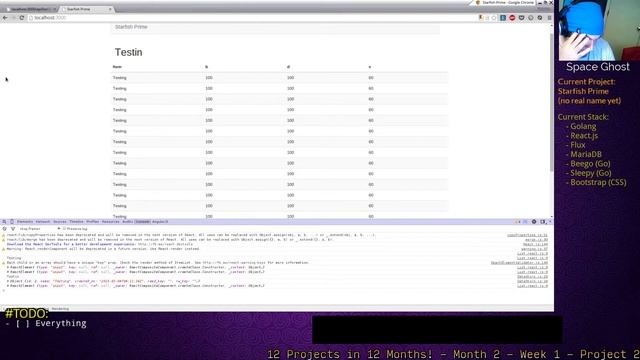Image resolution: width=640 pixels, height=360 pixels.
Task: Open the Timeline DevTools tab
Action: point(76,222)
